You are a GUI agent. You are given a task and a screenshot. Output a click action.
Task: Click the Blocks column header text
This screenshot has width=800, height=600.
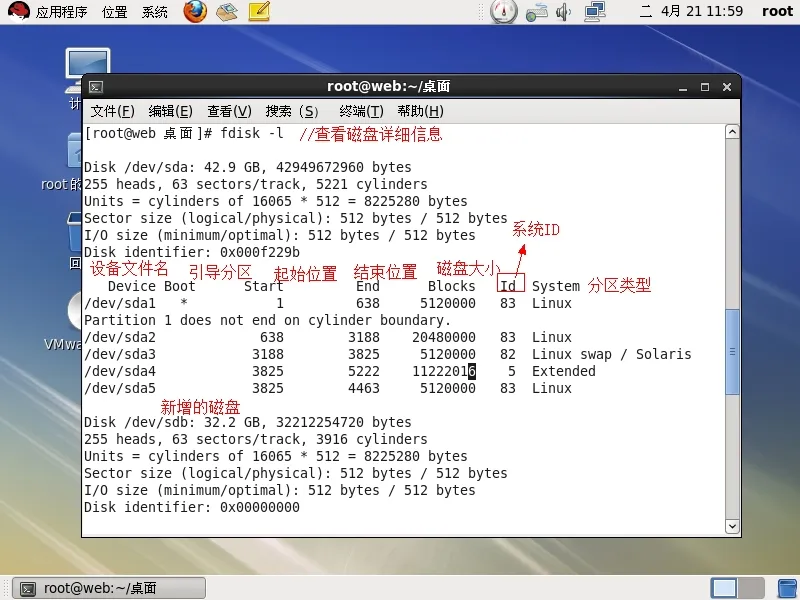click(x=452, y=286)
